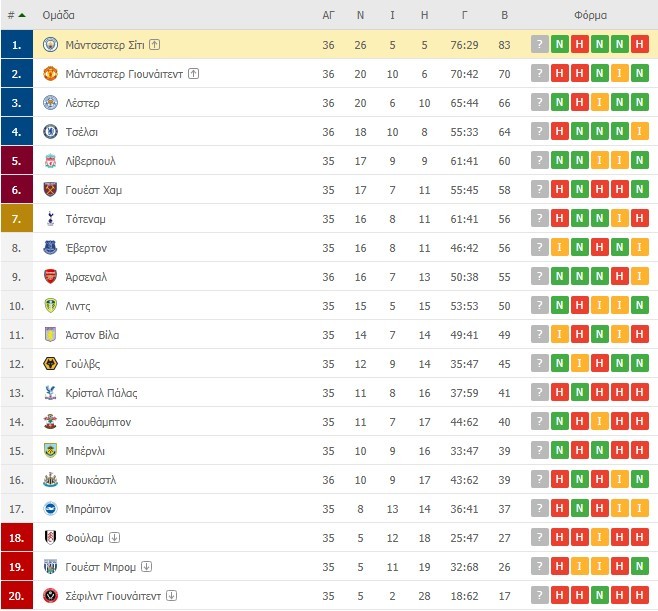
Task: Click the Manchester United club crest
Action: click(x=51, y=73)
